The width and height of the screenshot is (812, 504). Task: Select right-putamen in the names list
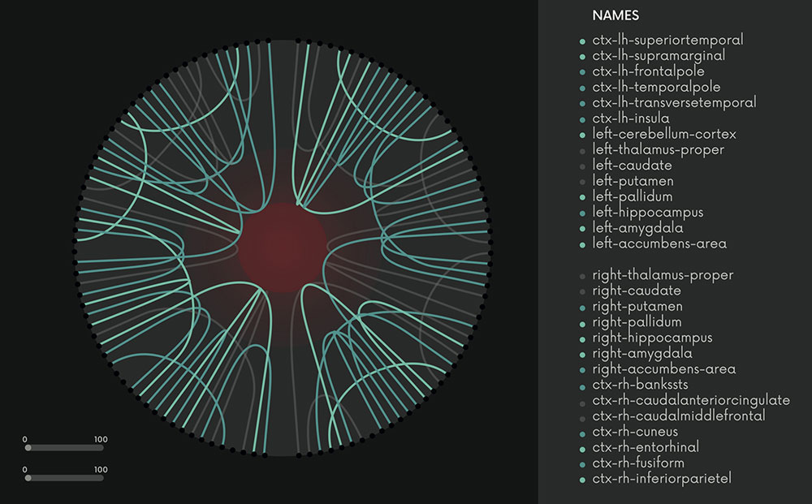click(637, 307)
